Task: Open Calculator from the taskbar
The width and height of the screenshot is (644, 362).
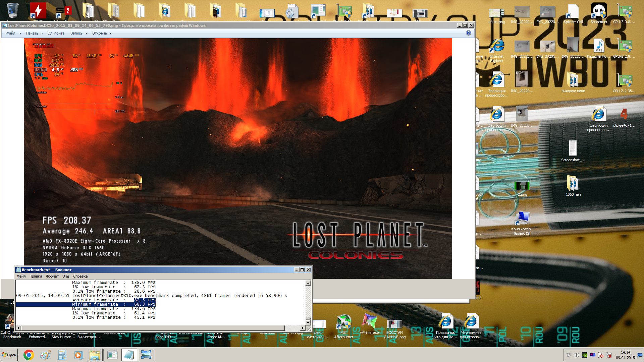Action: tap(62, 355)
